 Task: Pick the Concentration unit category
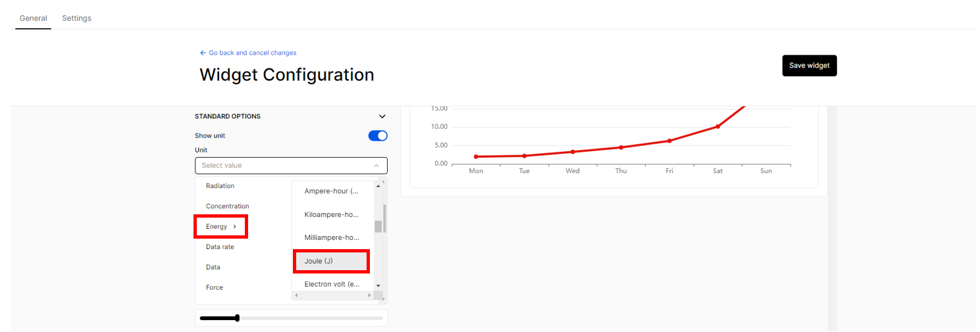[x=228, y=206]
